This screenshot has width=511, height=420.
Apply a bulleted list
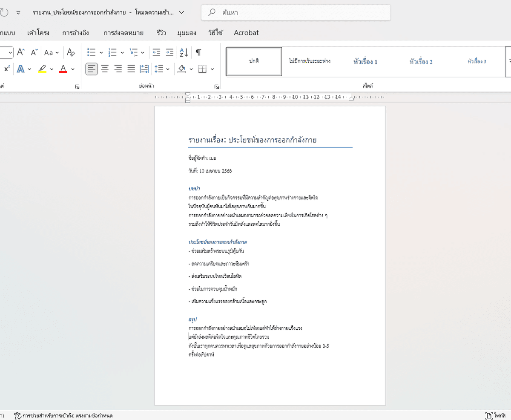[91, 52]
